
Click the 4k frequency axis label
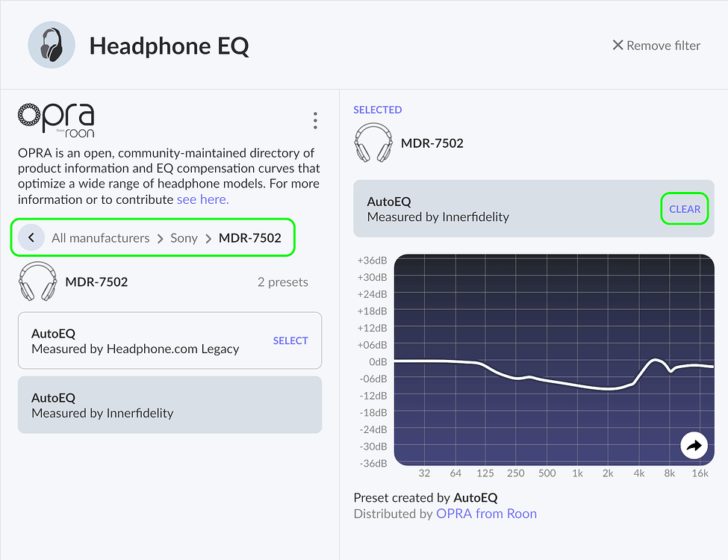coord(639,473)
